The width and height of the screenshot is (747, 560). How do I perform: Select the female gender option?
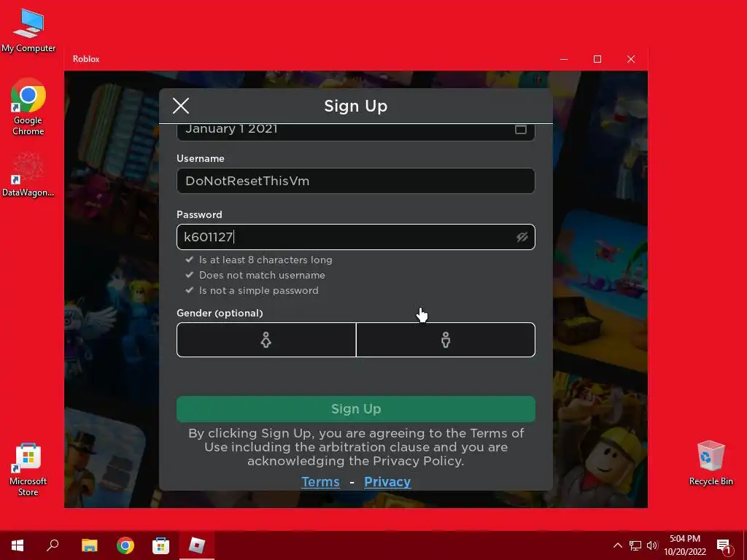[x=266, y=340]
